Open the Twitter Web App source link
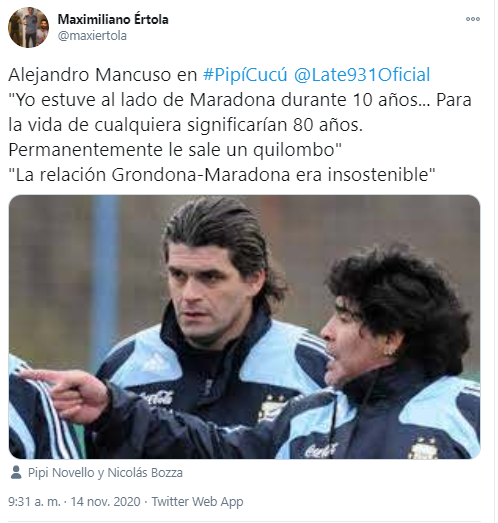Viewport: 498px width, 523px height. pyautogui.click(x=197, y=502)
